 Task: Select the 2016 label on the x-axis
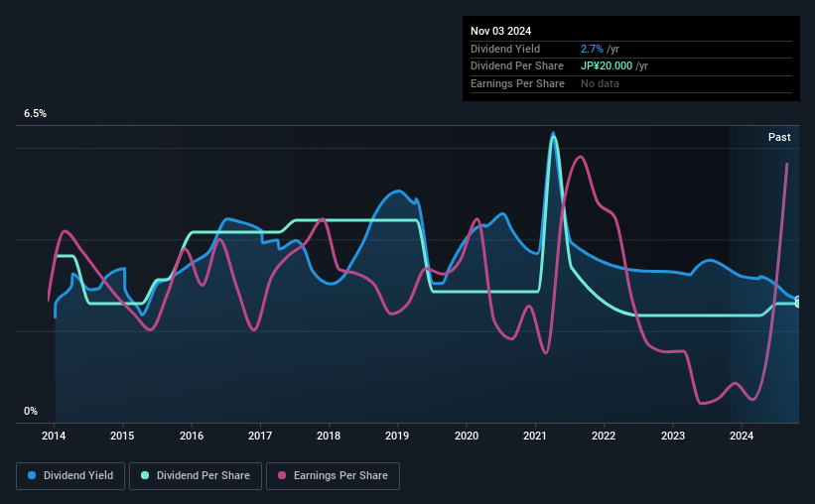pyautogui.click(x=192, y=436)
